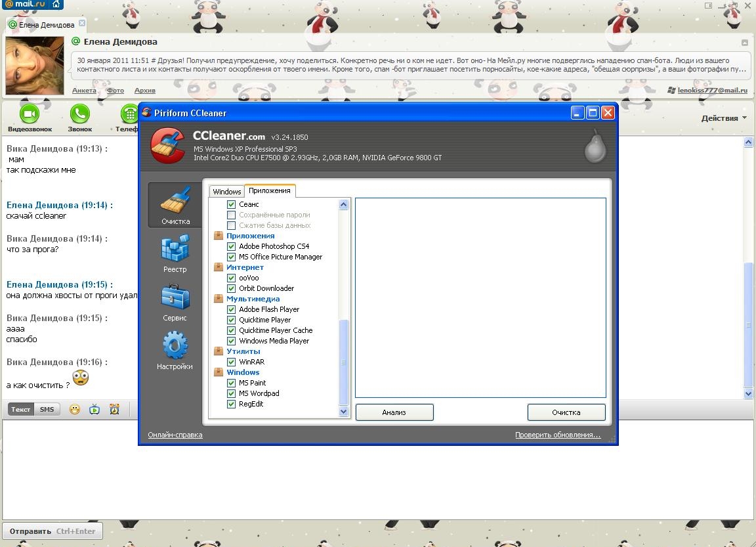Uncheck MS Office Picture Manager
Image resolution: width=756 pixels, height=547 pixels.
point(232,257)
